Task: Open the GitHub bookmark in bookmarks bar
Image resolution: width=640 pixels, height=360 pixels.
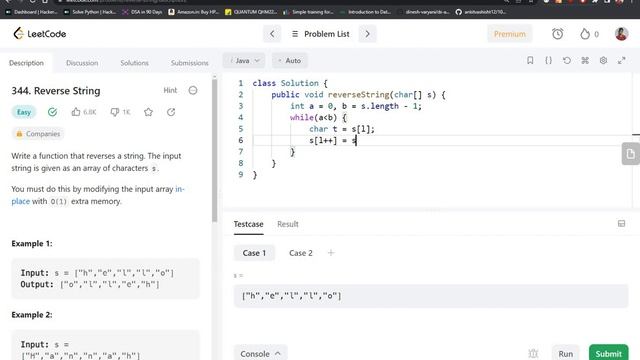Action: pos(481,12)
